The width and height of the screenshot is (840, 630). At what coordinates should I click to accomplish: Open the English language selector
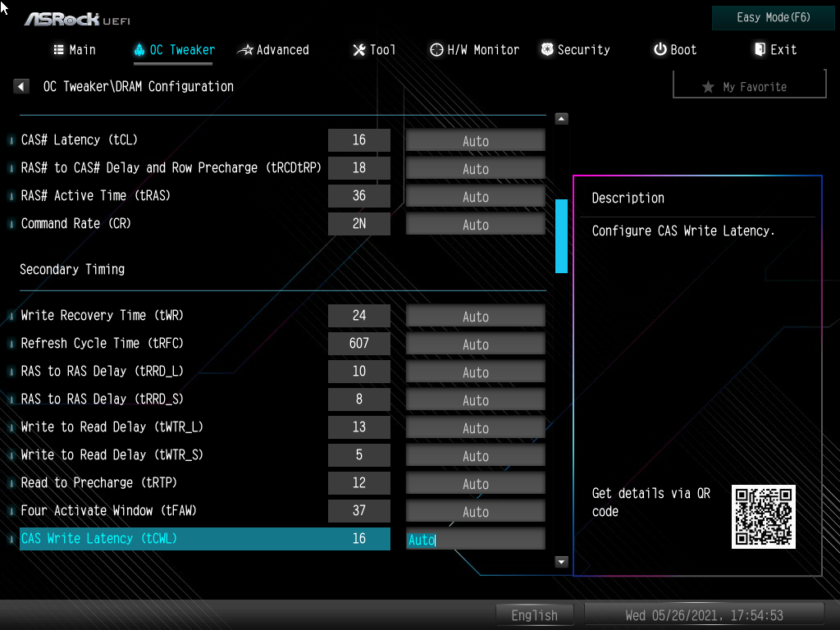point(534,614)
